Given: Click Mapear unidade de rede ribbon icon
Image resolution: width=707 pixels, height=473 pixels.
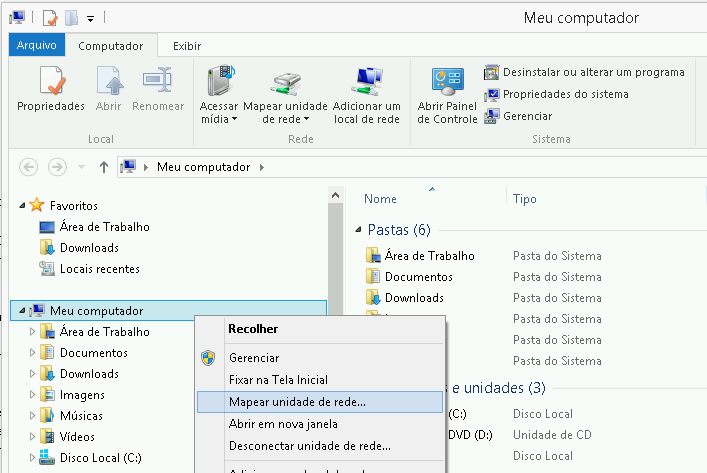Looking at the screenshot, I should click(x=285, y=82).
